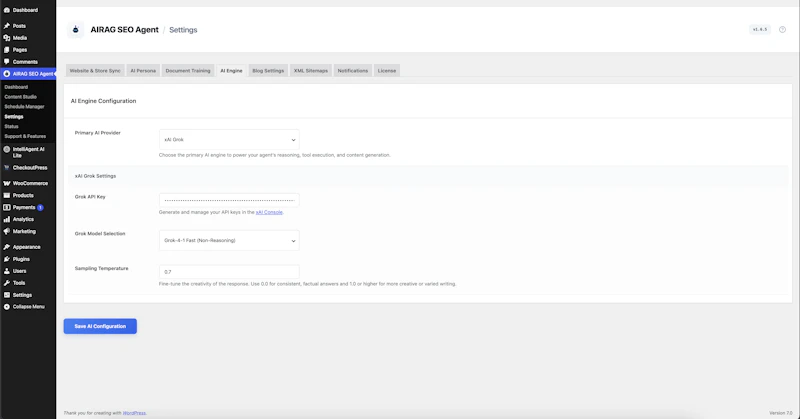800x419 pixels.
Task: Click the Sampling Temperature label
Action: [x=102, y=268]
